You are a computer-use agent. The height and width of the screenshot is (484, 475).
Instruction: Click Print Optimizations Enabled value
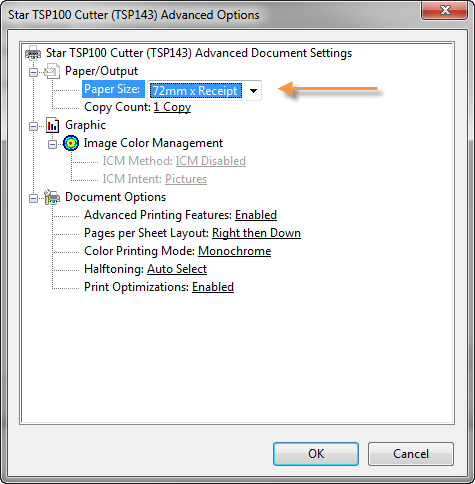tap(213, 287)
